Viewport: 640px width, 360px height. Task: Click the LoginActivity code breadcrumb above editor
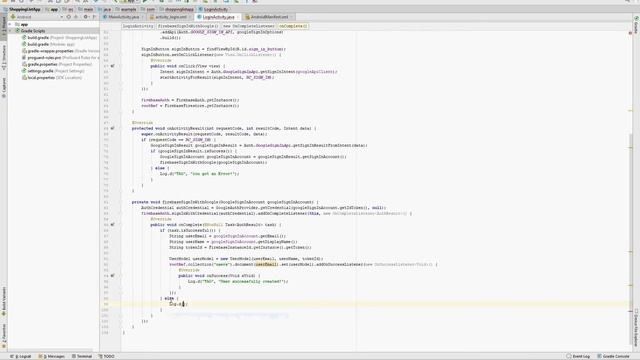[x=138, y=26]
